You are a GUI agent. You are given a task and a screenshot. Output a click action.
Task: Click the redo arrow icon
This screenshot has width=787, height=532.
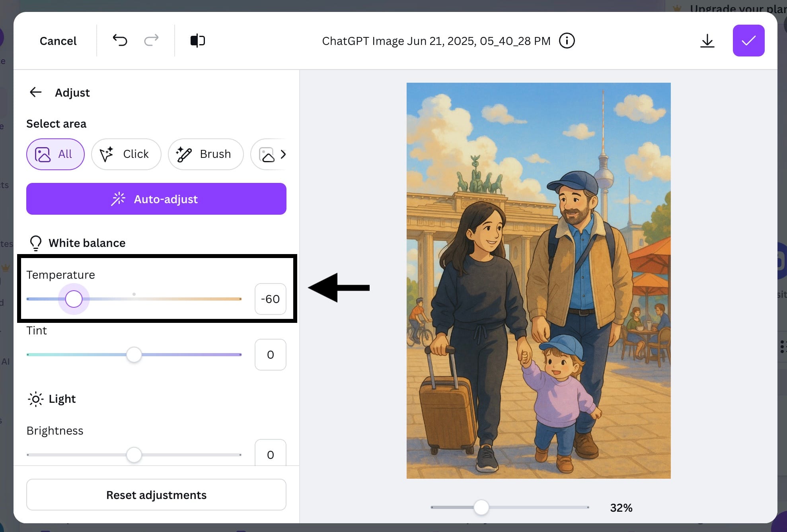pyautogui.click(x=151, y=40)
